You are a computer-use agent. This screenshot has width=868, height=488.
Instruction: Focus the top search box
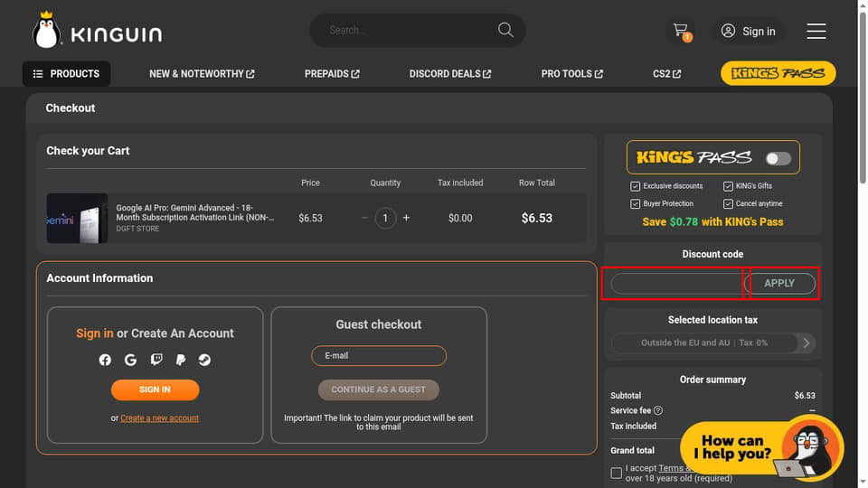[x=418, y=30]
